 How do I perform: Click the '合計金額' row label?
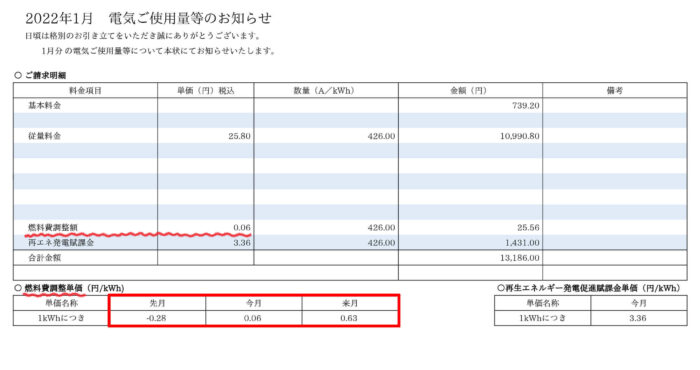(x=45, y=258)
